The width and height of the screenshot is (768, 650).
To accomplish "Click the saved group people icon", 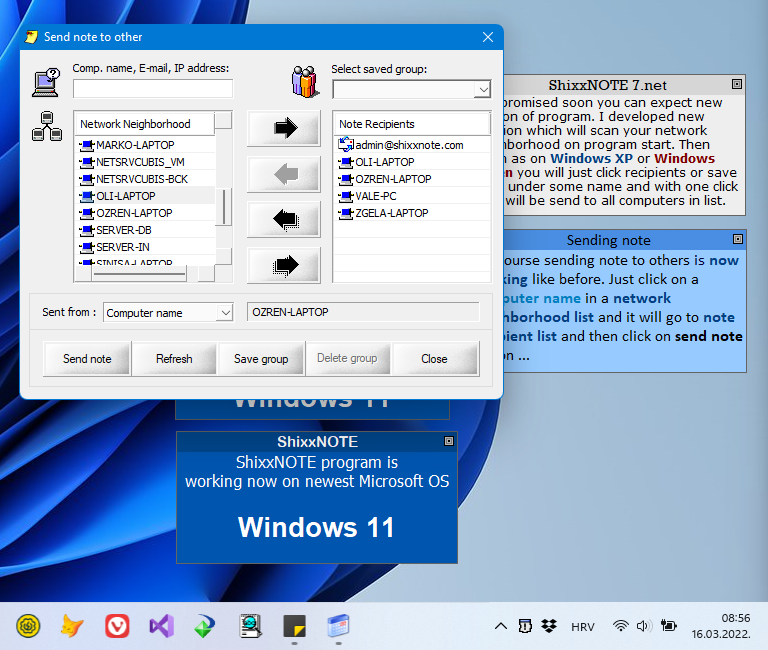I will pyautogui.click(x=304, y=82).
